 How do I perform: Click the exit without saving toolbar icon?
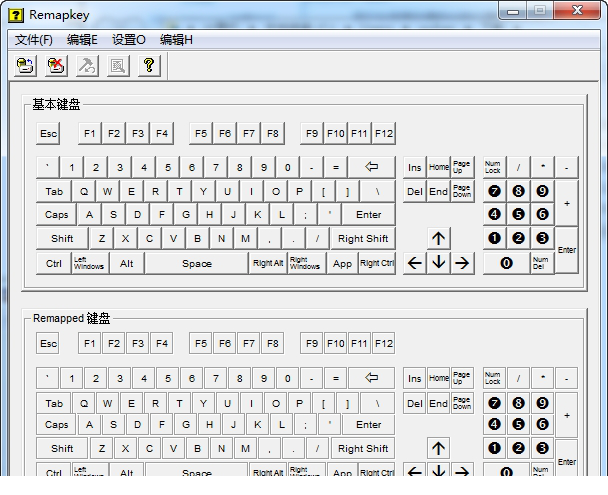[x=56, y=66]
